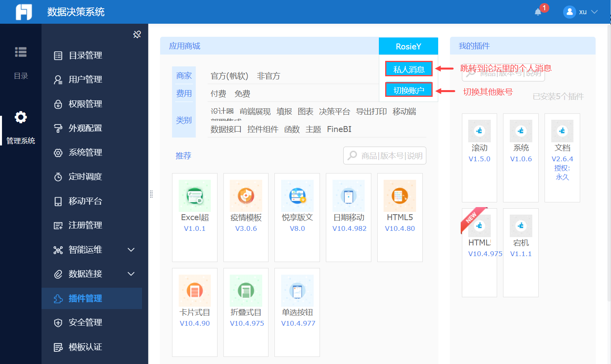Screen dimensions: 611x364
Task: Click the 推荐 heading
Action: click(183, 156)
